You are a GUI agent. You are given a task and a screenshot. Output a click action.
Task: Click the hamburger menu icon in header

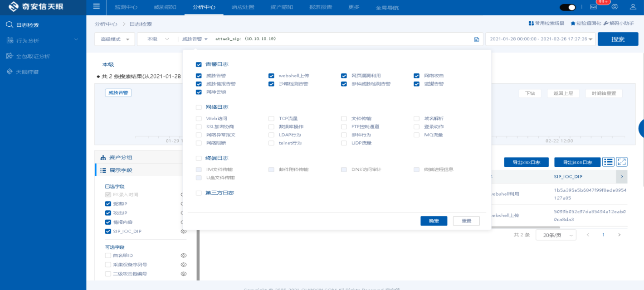point(96,7)
